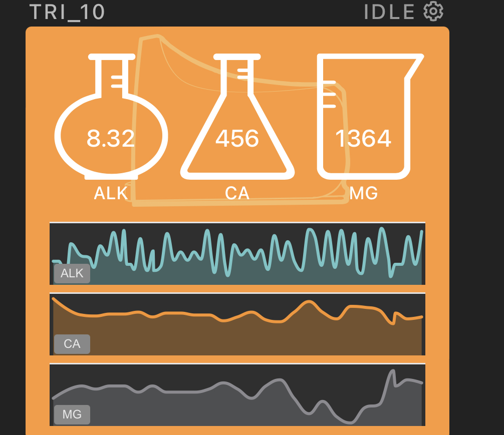Click the CA badge on orange chart
The height and width of the screenshot is (435, 504).
(72, 344)
